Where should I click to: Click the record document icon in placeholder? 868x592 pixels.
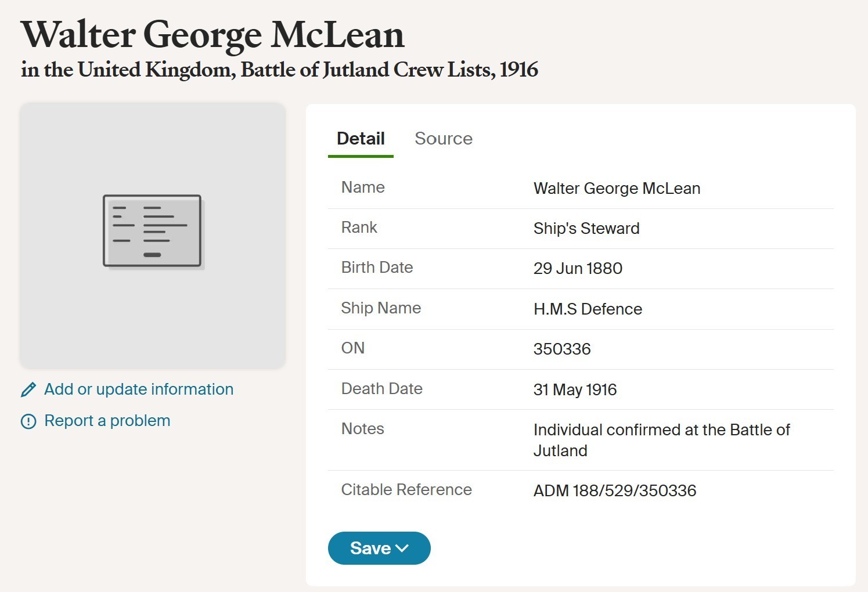click(x=153, y=232)
